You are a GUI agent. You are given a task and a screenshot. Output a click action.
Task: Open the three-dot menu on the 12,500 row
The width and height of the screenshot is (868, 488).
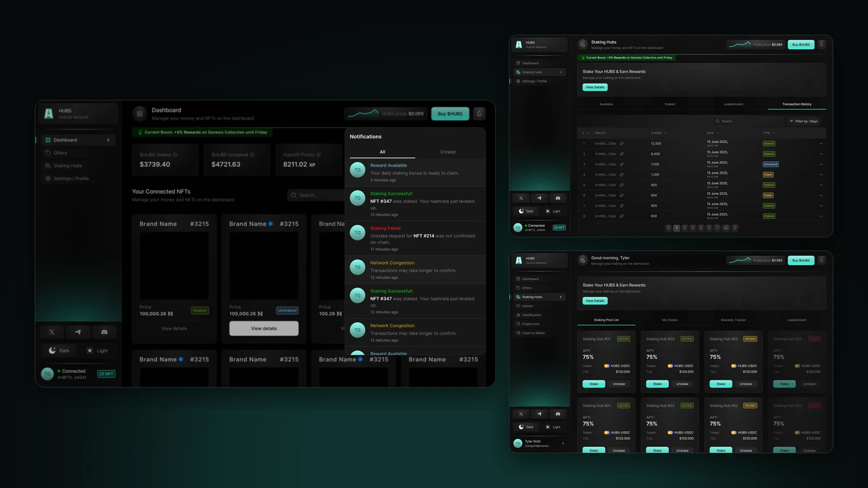[821, 144]
